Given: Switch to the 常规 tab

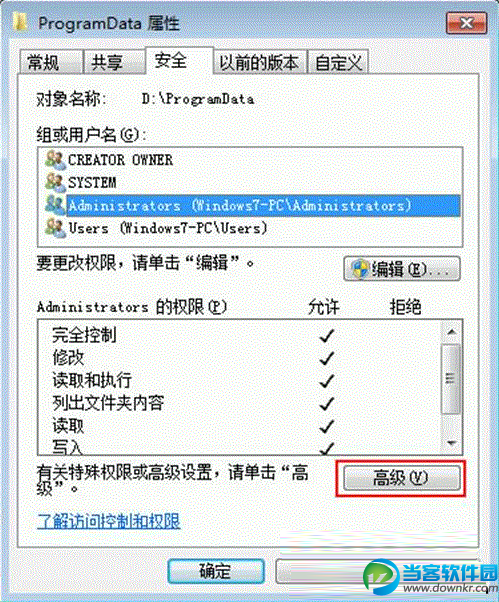Looking at the screenshot, I should pyautogui.click(x=51, y=62).
